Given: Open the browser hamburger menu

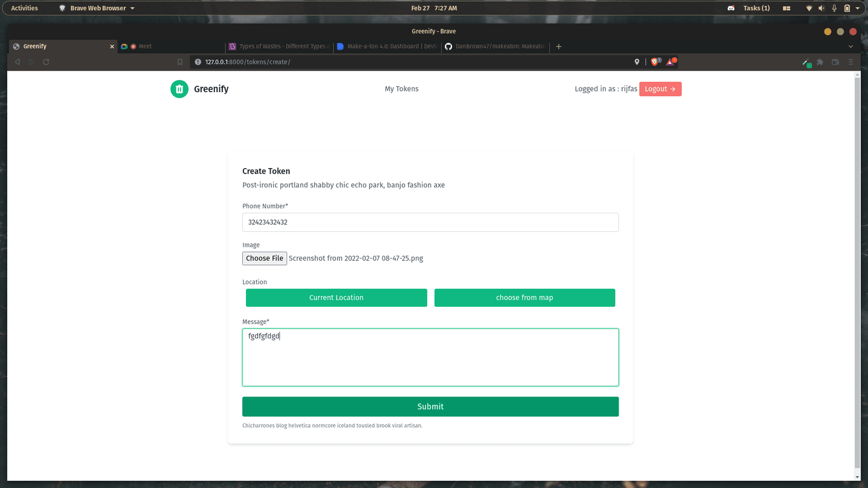Looking at the screenshot, I should [851, 62].
